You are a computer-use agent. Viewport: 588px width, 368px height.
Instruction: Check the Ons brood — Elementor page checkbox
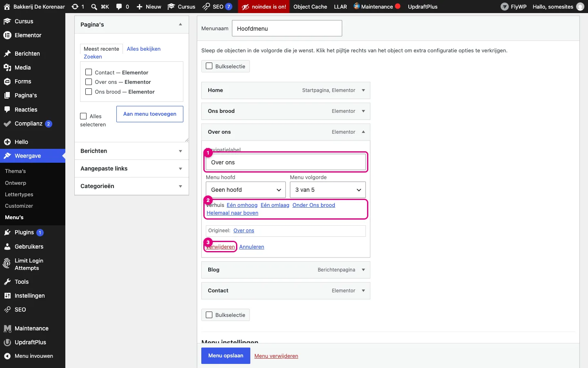[89, 92]
